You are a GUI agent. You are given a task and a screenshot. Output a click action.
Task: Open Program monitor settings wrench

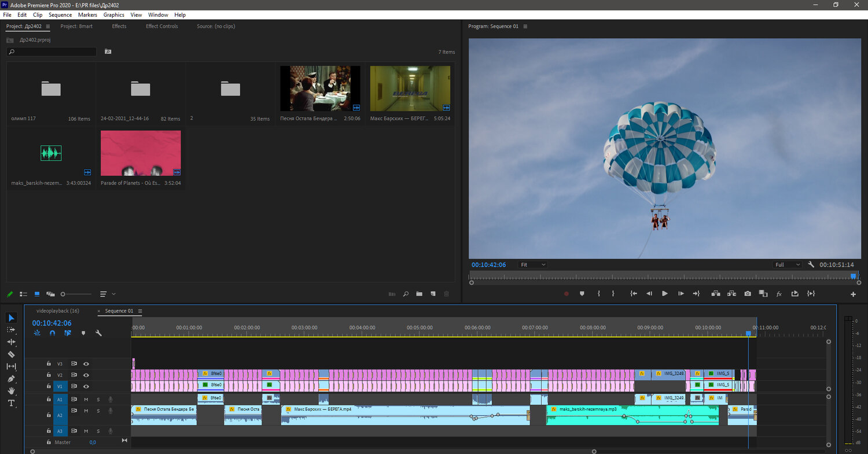[811, 264]
